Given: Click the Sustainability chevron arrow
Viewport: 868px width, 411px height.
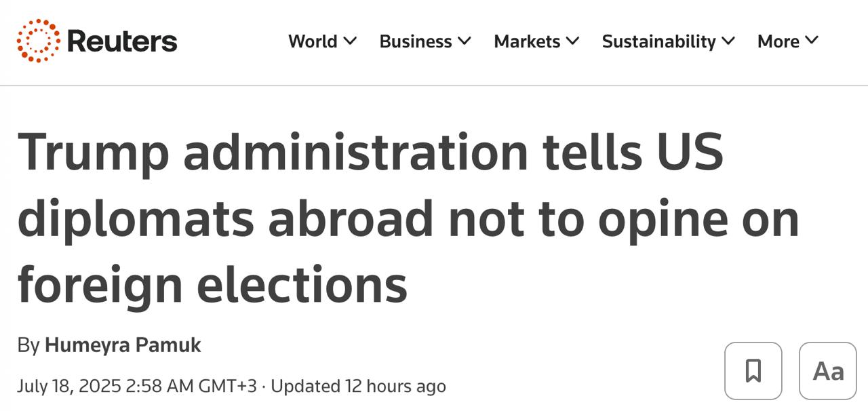Looking at the screenshot, I should coord(728,41).
